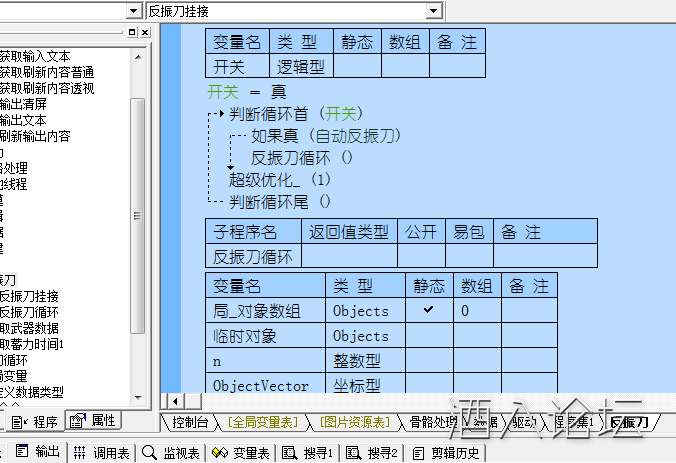Image resolution: width=676 pixels, height=463 pixels.
Task: Switch to the 骨骼处理 code tab
Action: (432, 422)
